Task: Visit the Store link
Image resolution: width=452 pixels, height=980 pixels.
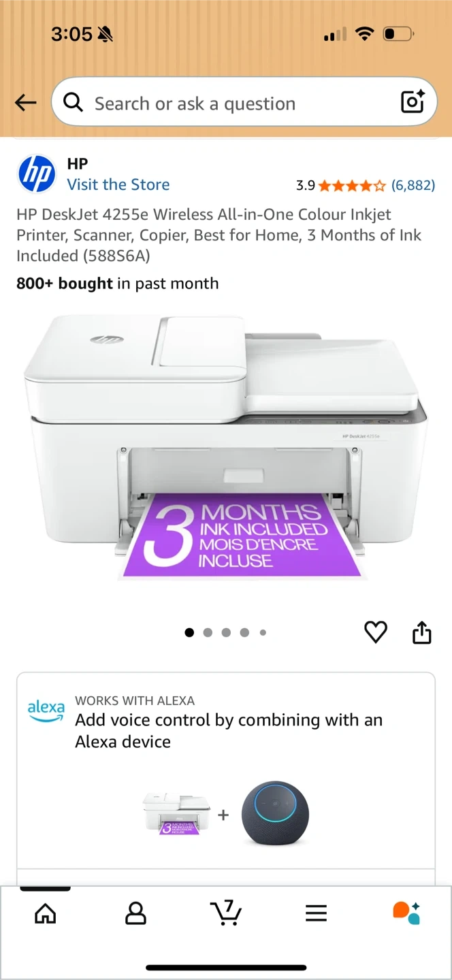Action: 118,184
